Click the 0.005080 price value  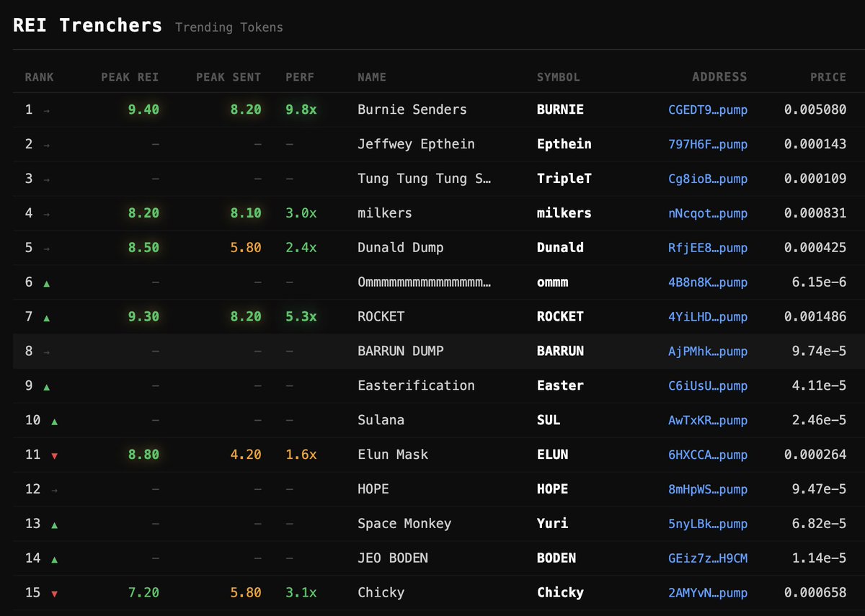(x=815, y=110)
